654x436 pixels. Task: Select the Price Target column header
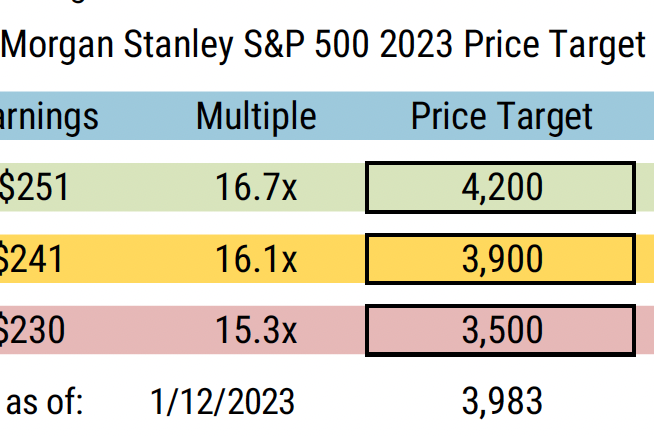pyautogui.click(x=501, y=117)
